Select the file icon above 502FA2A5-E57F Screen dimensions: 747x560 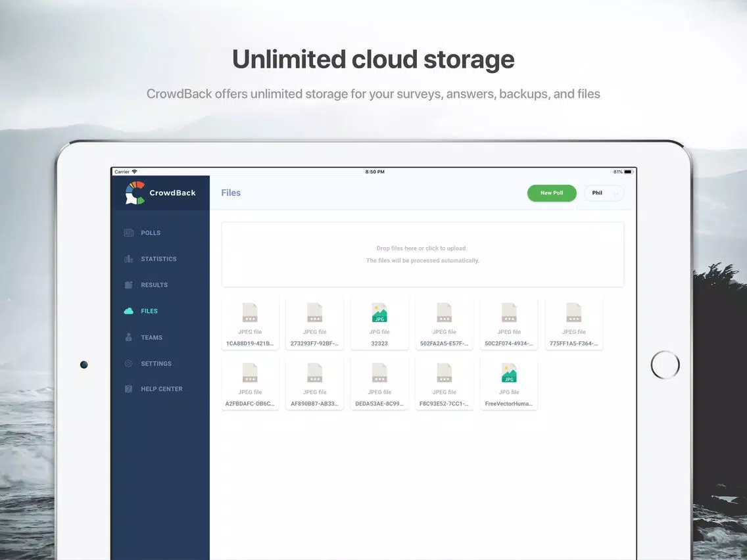tap(445, 312)
